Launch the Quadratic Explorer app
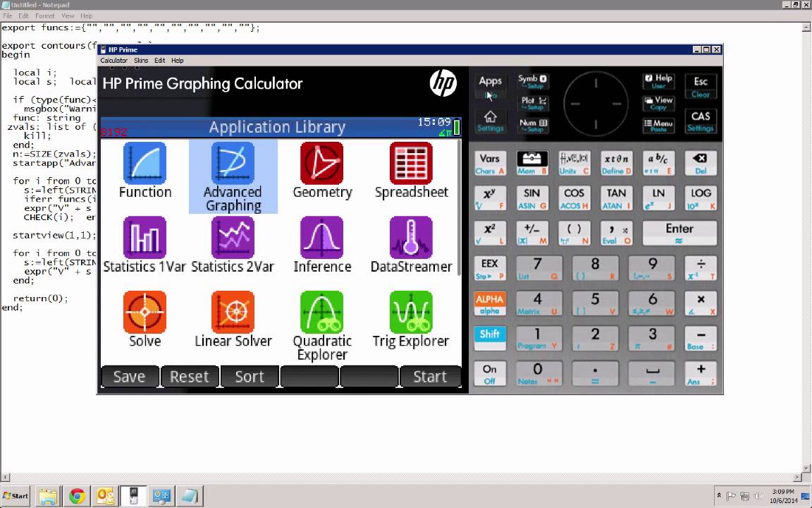812x508 pixels. point(321,312)
